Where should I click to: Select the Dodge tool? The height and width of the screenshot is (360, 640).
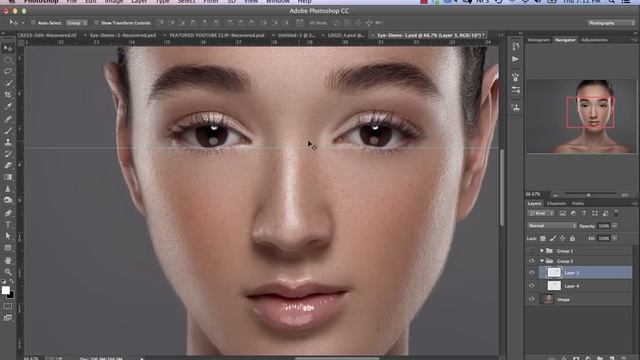click(8, 200)
